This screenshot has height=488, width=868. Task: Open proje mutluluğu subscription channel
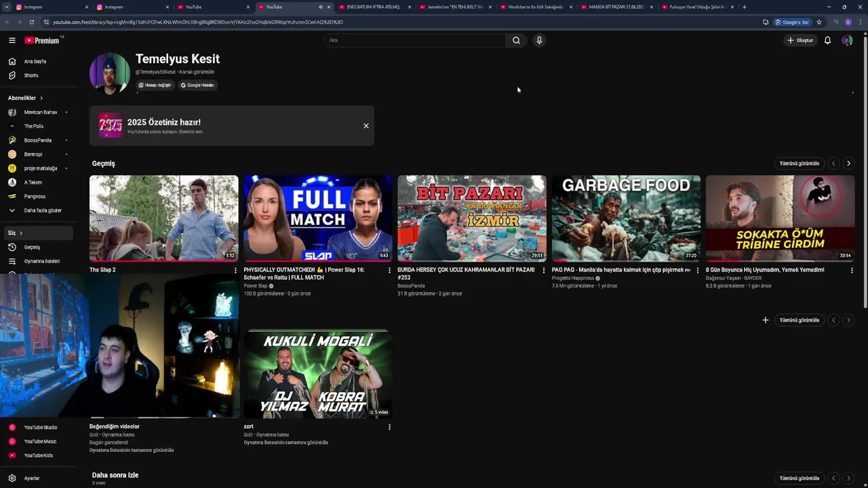pyautogui.click(x=41, y=168)
